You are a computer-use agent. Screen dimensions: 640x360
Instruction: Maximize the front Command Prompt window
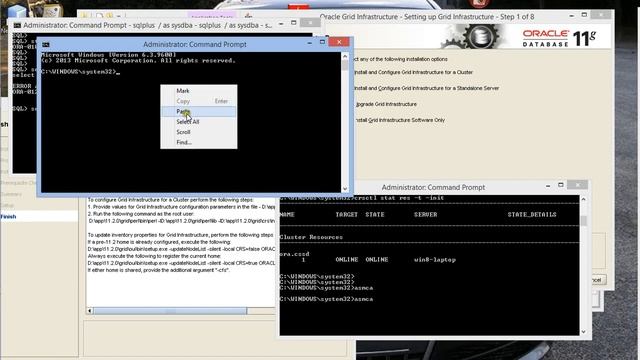pyautogui.click(x=322, y=42)
